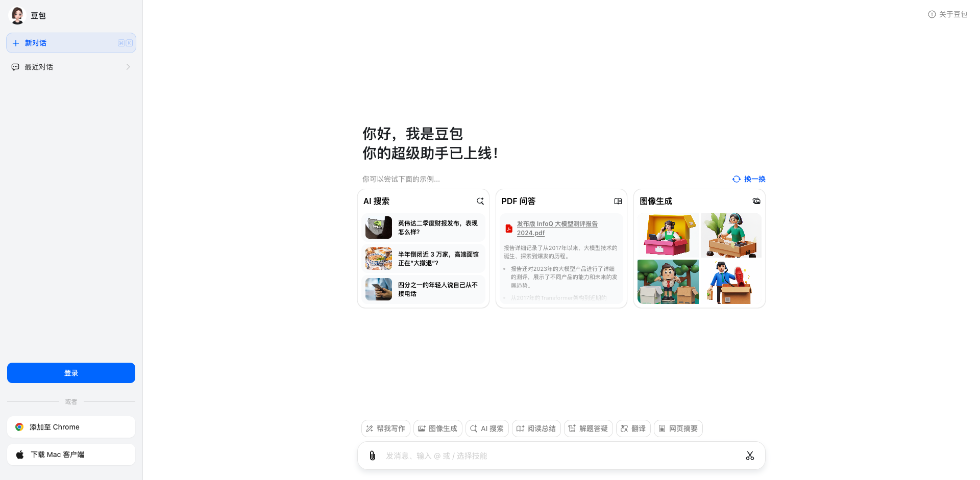Select the cartoon man among trees image

coord(668,282)
